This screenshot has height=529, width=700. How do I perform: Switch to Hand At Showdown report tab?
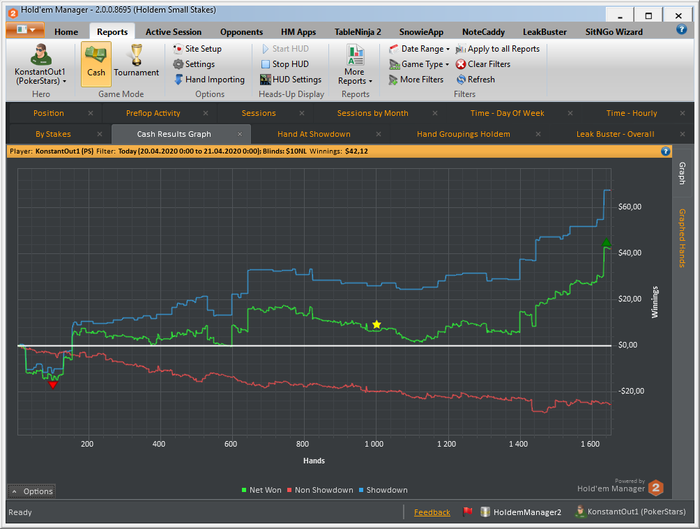314,134
